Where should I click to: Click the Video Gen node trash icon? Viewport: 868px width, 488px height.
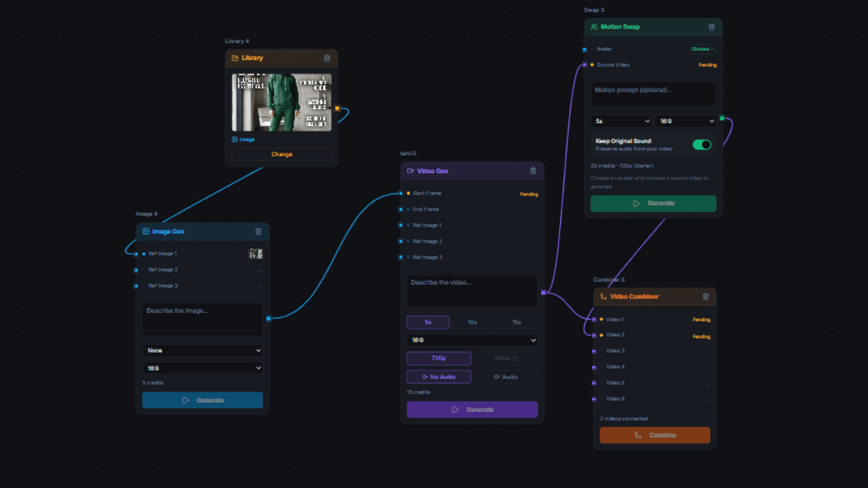tap(533, 171)
